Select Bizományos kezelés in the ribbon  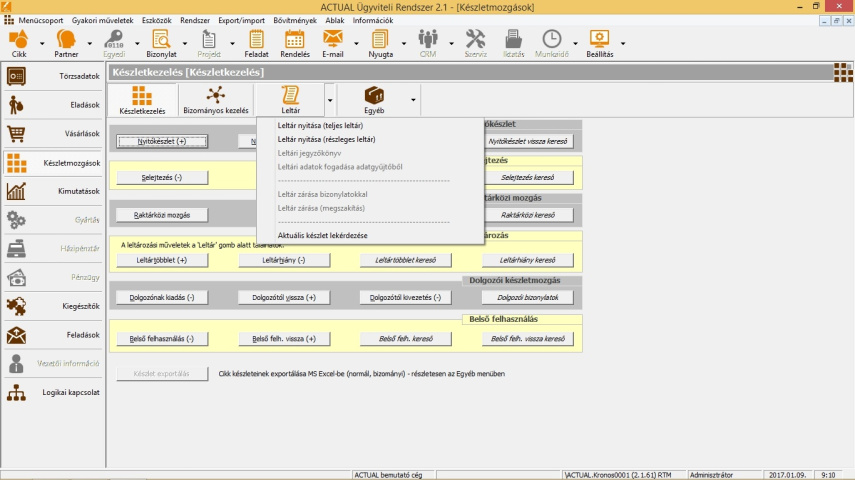click(x=215, y=99)
